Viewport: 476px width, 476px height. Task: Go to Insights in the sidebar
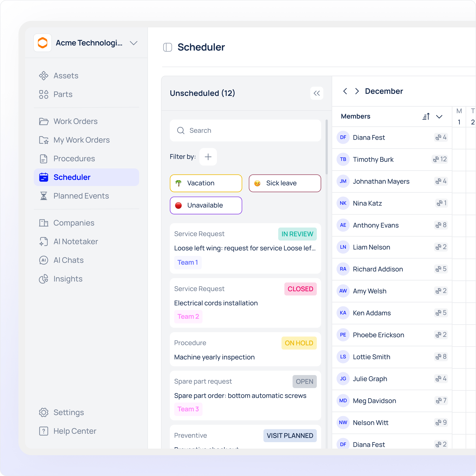pyautogui.click(x=68, y=279)
